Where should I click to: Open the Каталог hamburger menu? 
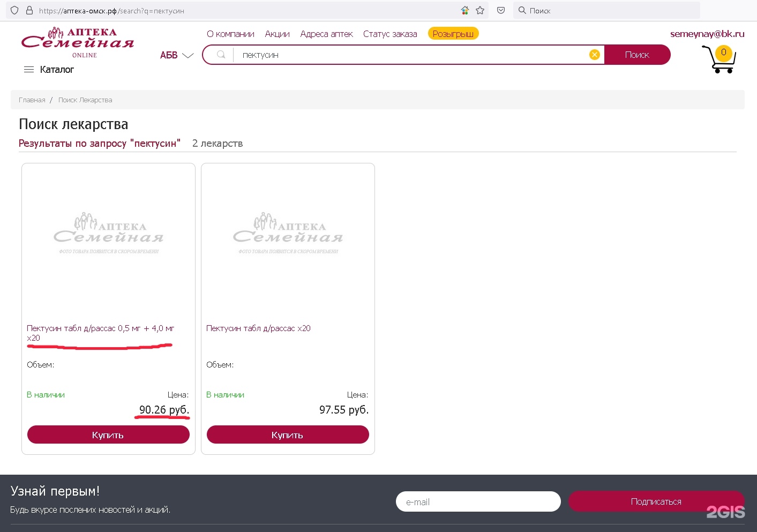(x=49, y=70)
